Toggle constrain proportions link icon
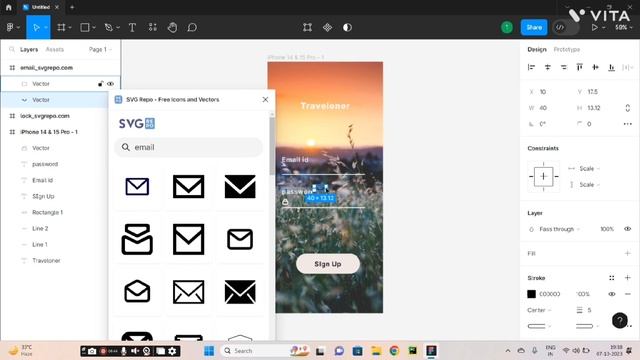This screenshot has height=360, width=640. [x=627, y=108]
